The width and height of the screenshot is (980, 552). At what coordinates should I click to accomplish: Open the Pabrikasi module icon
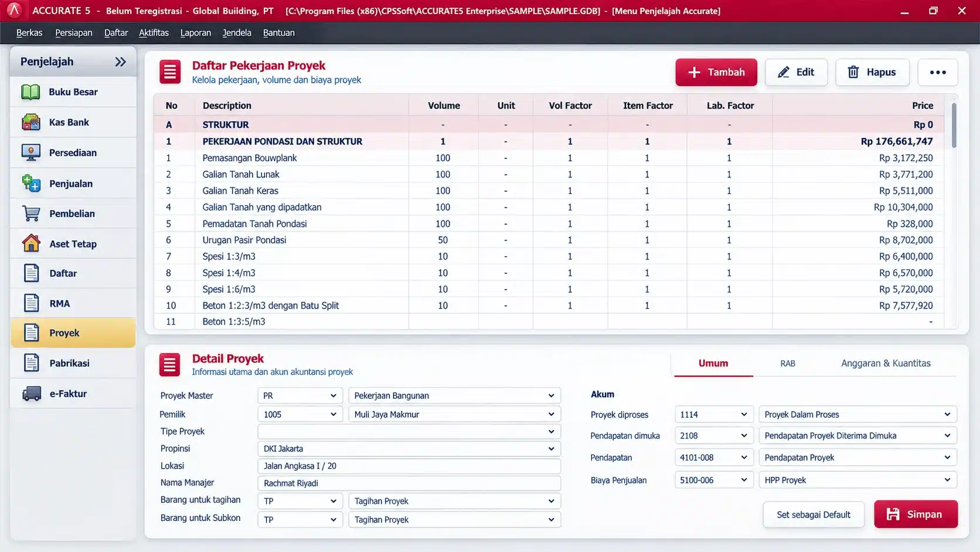(30, 363)
